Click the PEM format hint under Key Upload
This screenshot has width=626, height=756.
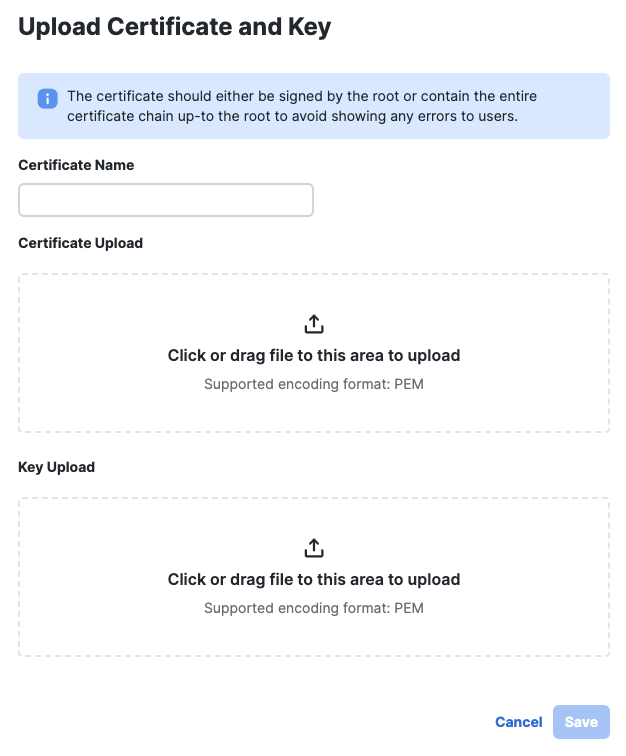314,608
